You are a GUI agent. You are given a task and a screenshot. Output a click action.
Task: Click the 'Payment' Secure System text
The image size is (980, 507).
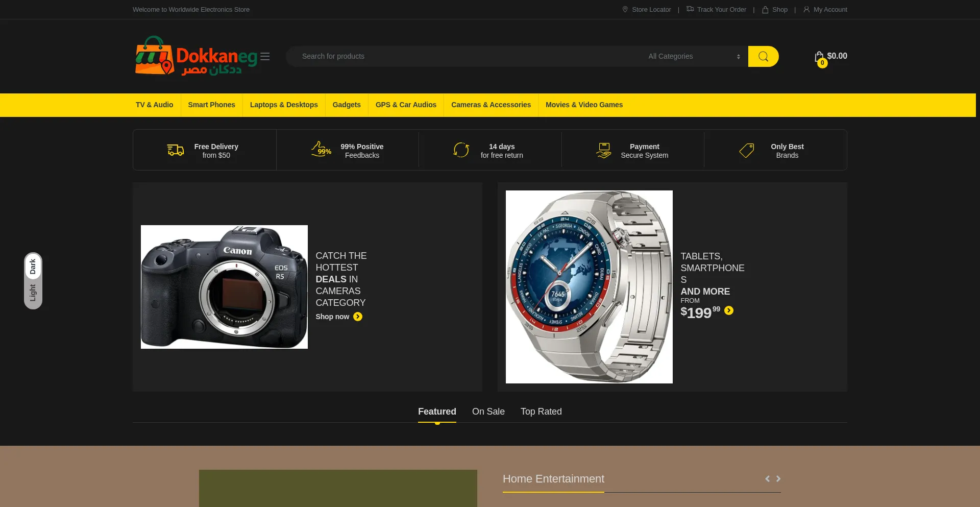pos(644,147)
